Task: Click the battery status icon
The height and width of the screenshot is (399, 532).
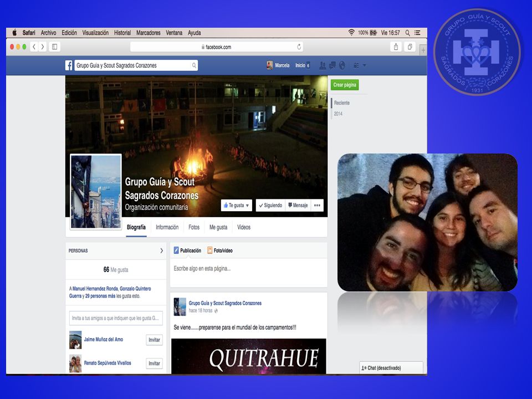Action: click(x=373, y=33)
